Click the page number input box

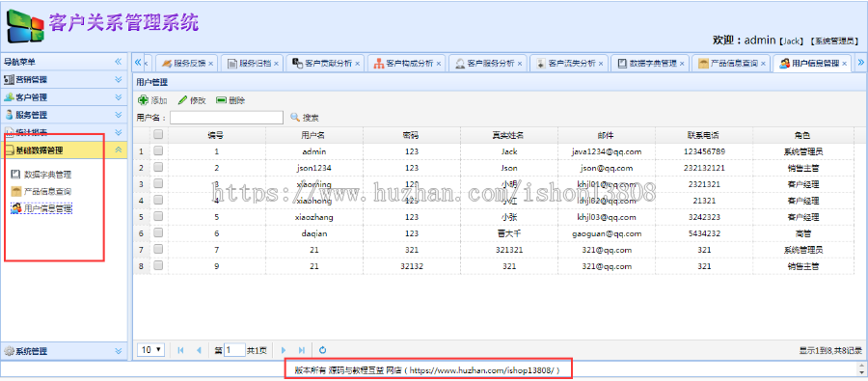point(234,349)
